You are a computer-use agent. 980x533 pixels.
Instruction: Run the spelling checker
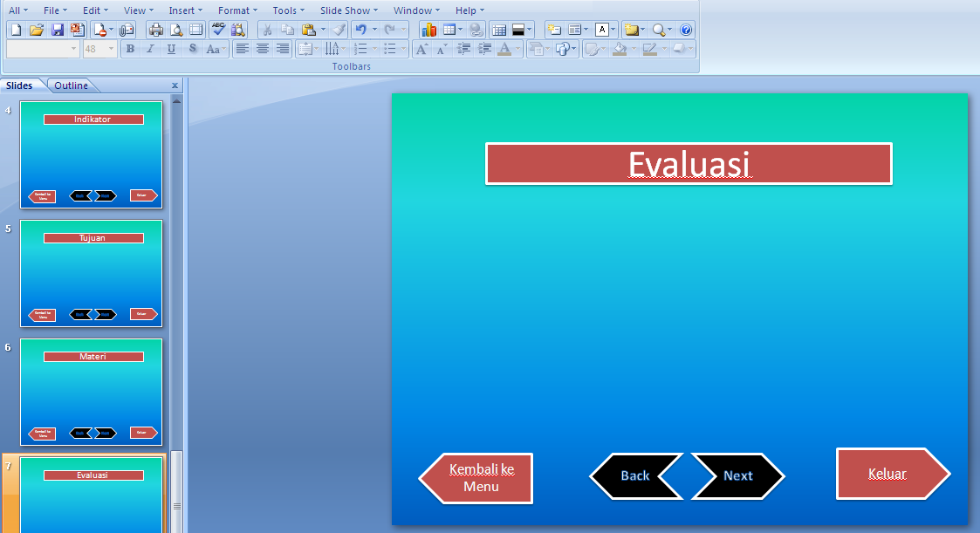coord(217,29)
